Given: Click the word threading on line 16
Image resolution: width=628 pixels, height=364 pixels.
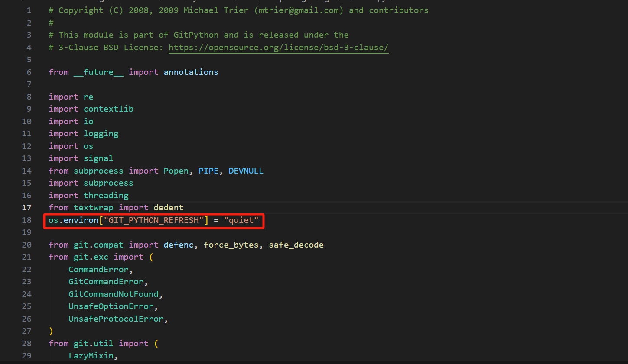Looking at the screenshot, I should coord(106,195).
